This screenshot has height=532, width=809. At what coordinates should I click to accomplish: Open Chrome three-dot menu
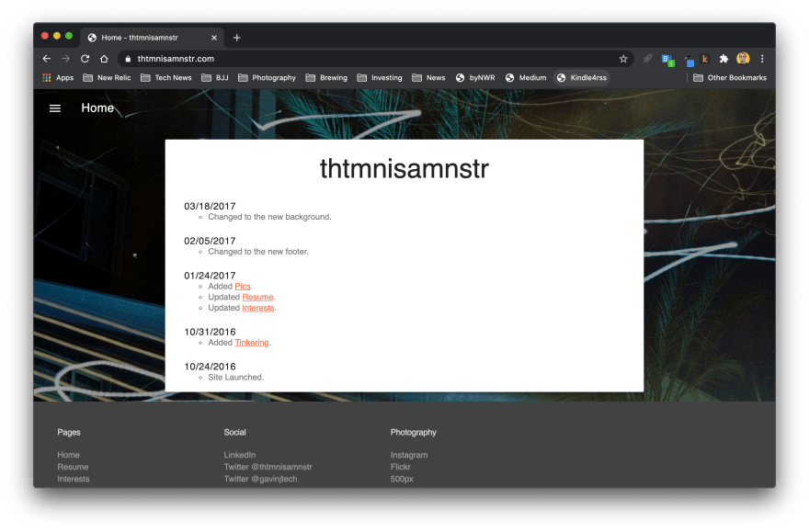[x=762, y=59]
